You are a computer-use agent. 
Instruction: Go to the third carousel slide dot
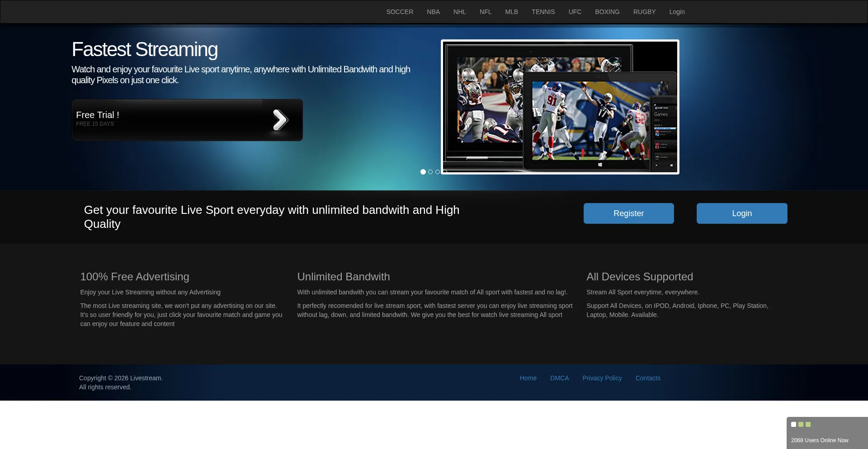(438, 172)
